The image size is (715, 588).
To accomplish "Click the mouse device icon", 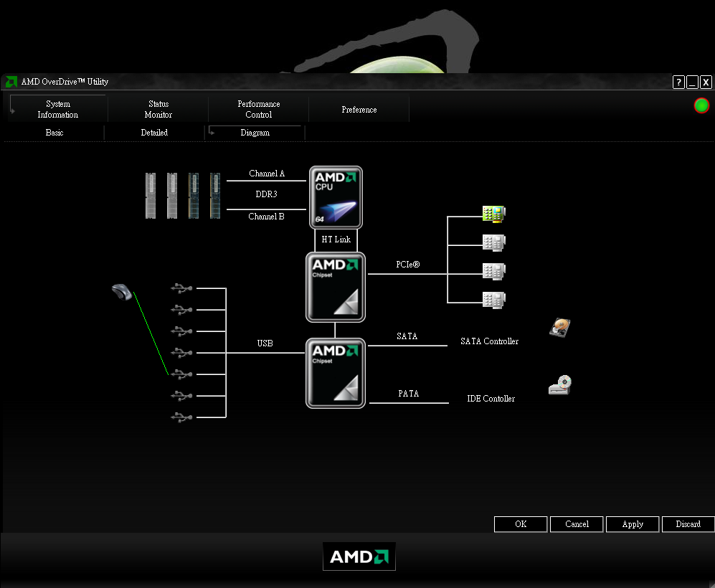I will pos(122,292).
